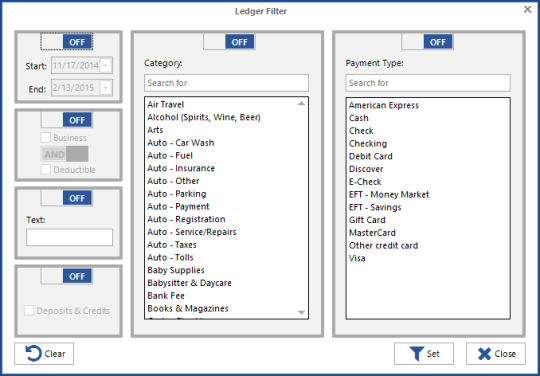Toggle the Deposits & Credits filter switch

(67, 276)
